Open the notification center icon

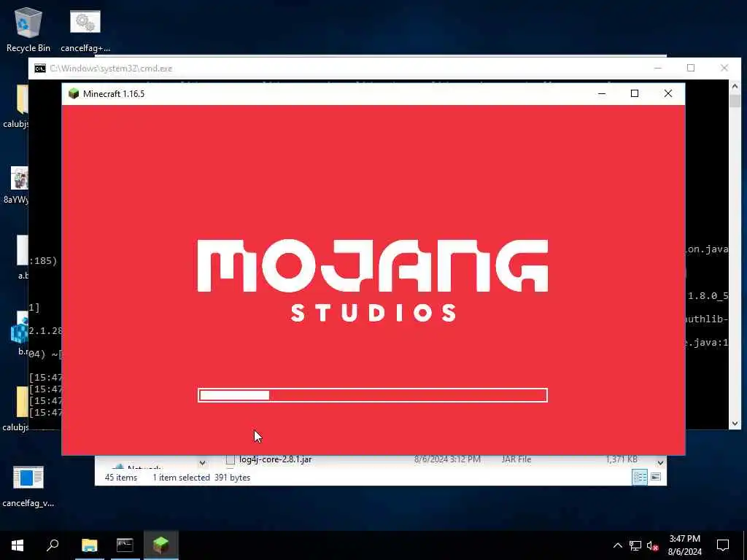coord(723,545)
